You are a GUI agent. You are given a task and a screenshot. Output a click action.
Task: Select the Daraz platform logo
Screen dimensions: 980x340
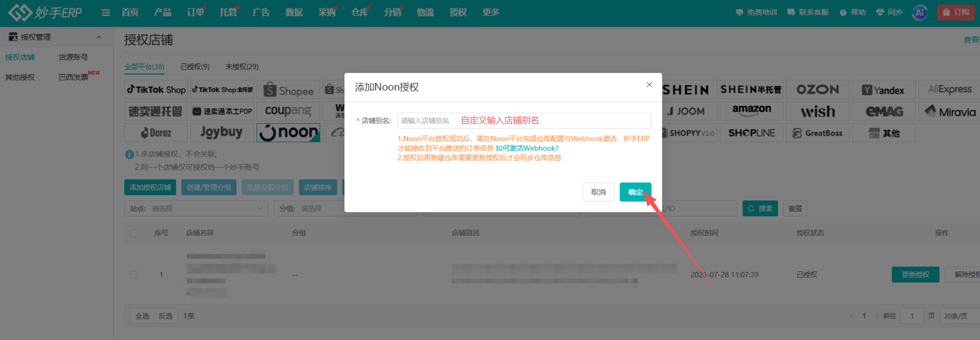pos(156,133)
